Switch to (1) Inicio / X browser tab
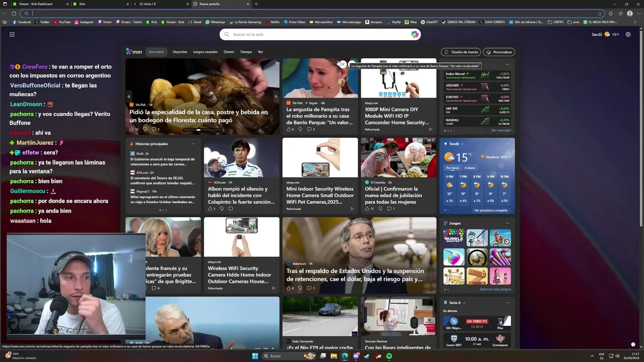Screen dimensions: 644x362 [x=161, y=4]
